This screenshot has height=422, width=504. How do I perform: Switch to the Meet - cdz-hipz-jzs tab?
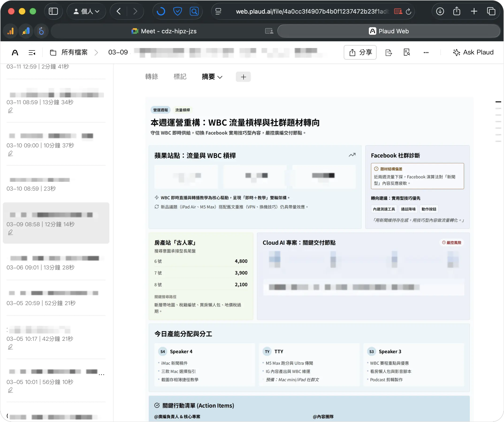coord(164,31)
